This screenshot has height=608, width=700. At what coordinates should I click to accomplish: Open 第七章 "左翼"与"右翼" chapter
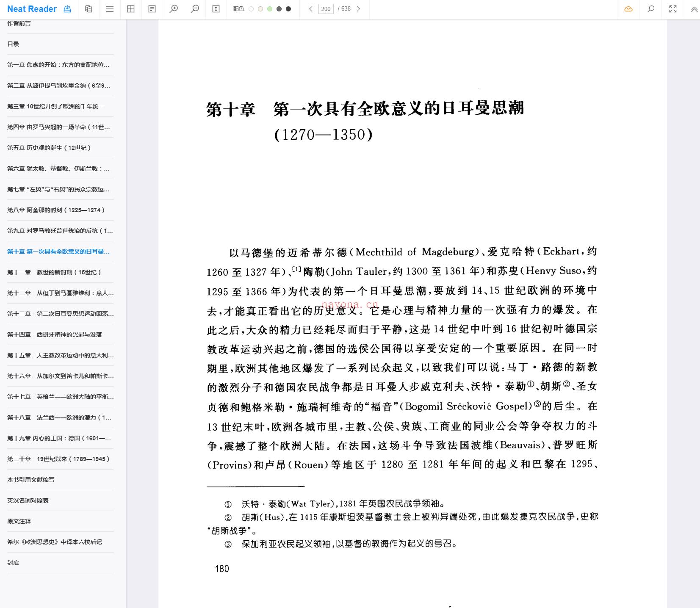[60, 189]
